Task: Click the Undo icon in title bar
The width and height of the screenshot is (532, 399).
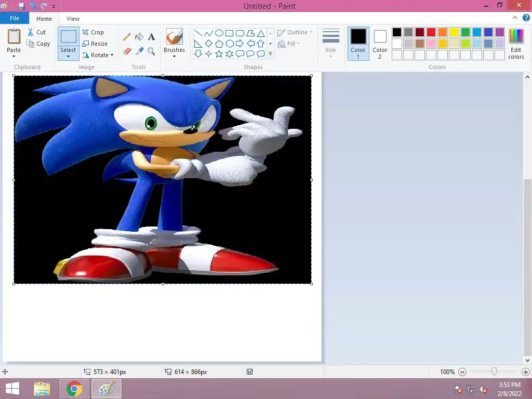Action: [33, 6]
